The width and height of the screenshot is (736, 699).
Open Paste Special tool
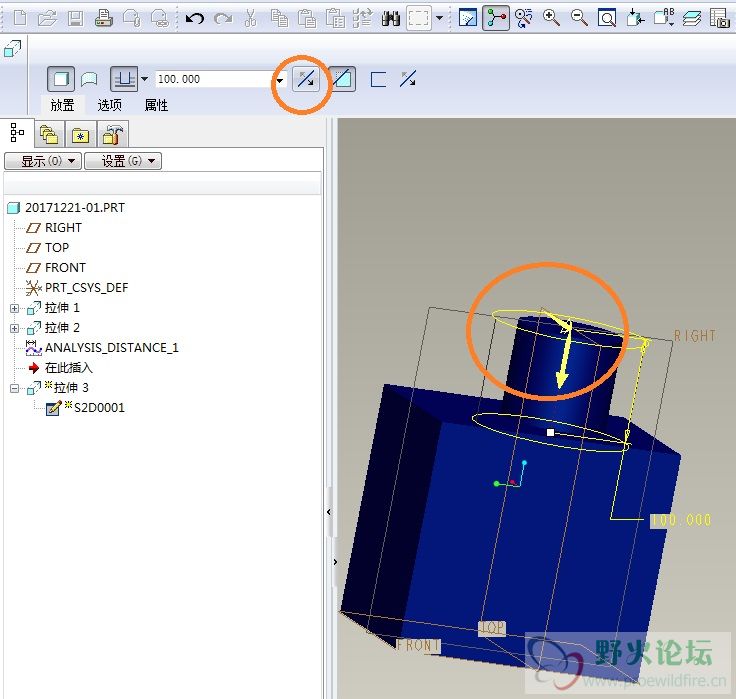[335, 18]
